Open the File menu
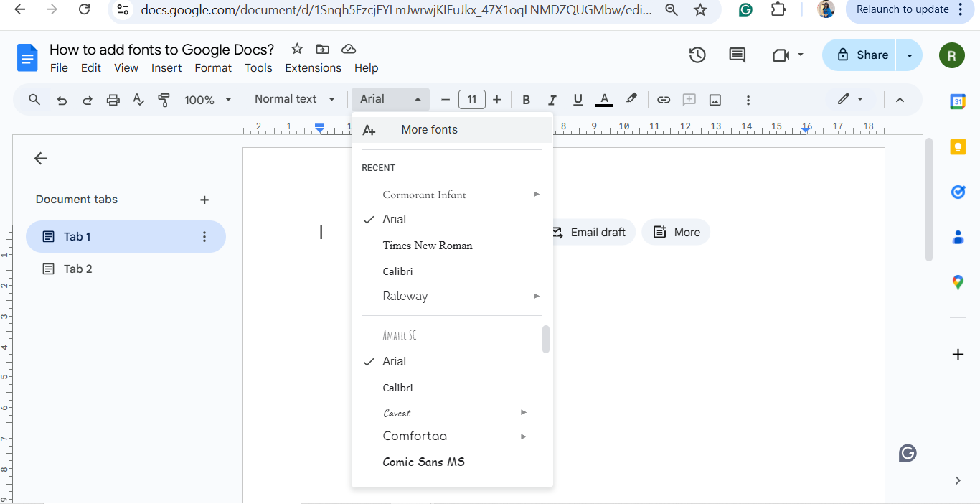This screenshot has height=504, width=980. click(x=59, y=68)
